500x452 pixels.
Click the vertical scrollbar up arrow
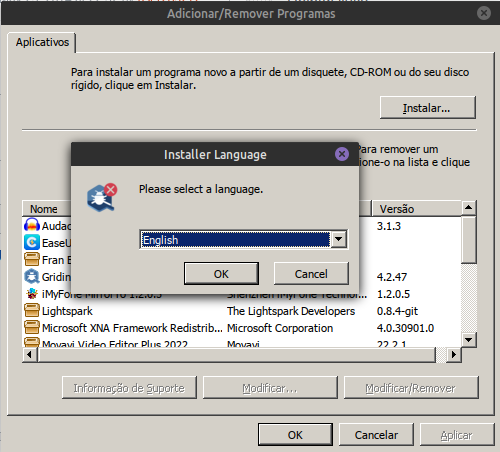pyautogui.click(x=469, y=208)
